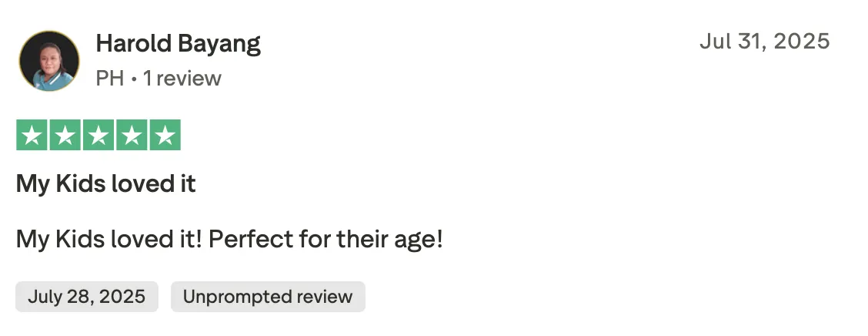Open the bold review title "My Kids loved it"
Image resolution: width=868 pixels, height=336 pixels.
[105, 183]
